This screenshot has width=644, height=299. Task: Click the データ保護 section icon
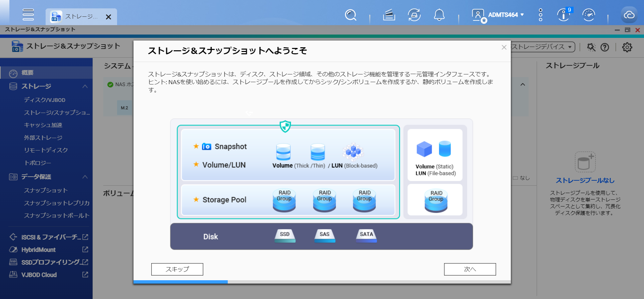point(13,177)
